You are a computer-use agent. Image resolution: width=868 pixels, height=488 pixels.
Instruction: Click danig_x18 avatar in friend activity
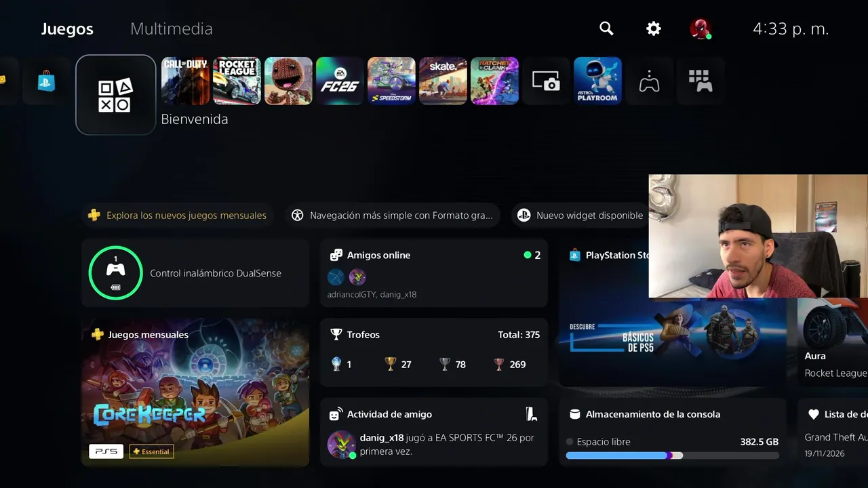[x=342, y=445]
